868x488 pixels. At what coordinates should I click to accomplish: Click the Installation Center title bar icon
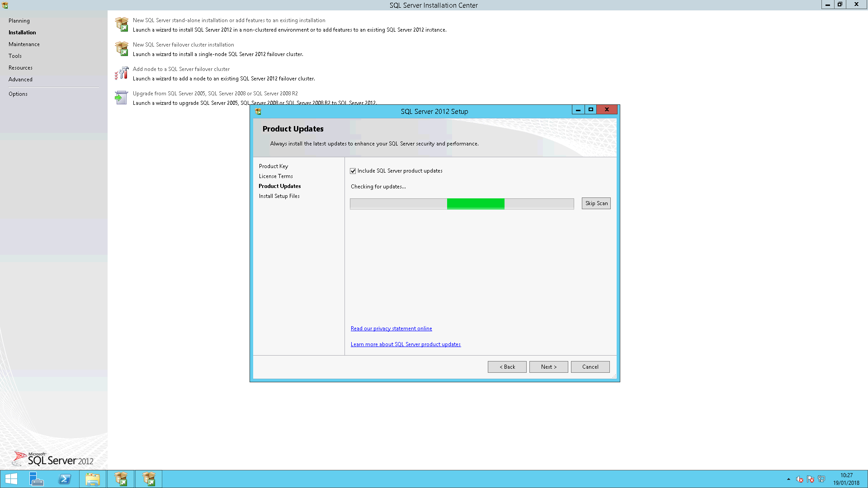point(5,5)
